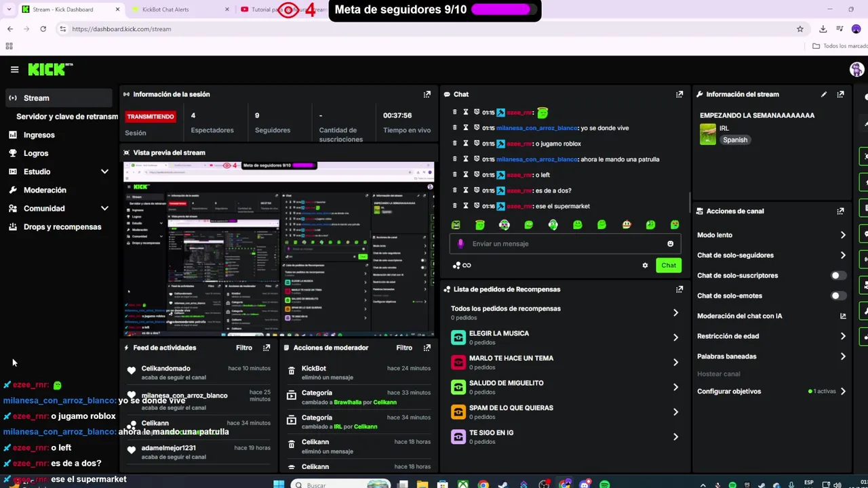Expand the Estudio sidebar section
Image resolution: width=868 pixels, height=488 pixels.
pyautogui.click(x=104, y=171)
